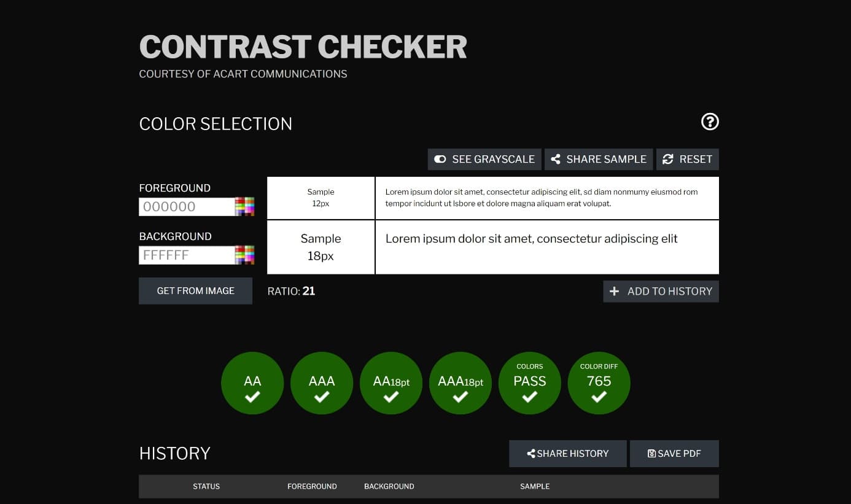851x504 pixels.
Task: Open the help question mark icon
Action: point(709,122)
